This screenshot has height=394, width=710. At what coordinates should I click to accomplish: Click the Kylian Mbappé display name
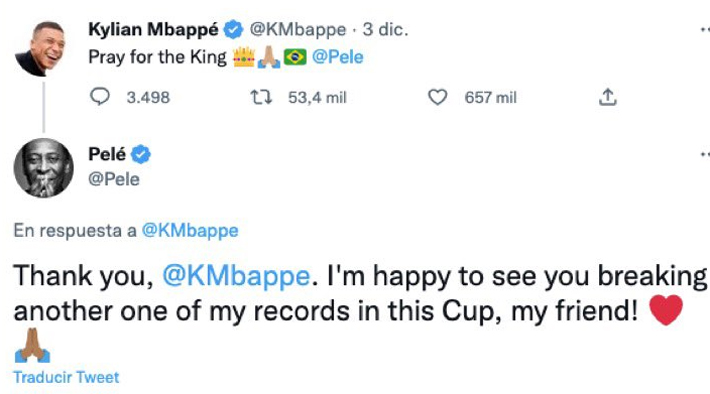(153, 30)
